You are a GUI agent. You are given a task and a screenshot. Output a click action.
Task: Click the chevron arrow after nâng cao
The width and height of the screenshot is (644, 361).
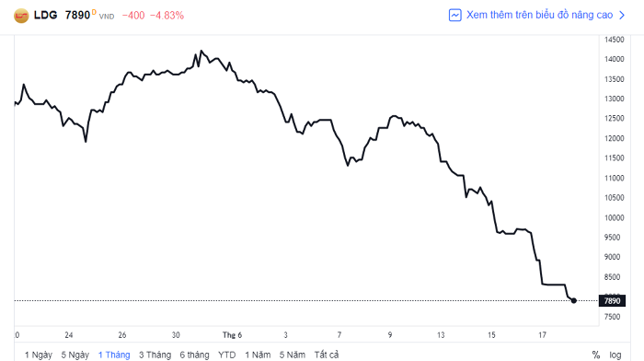click(622, 16)
